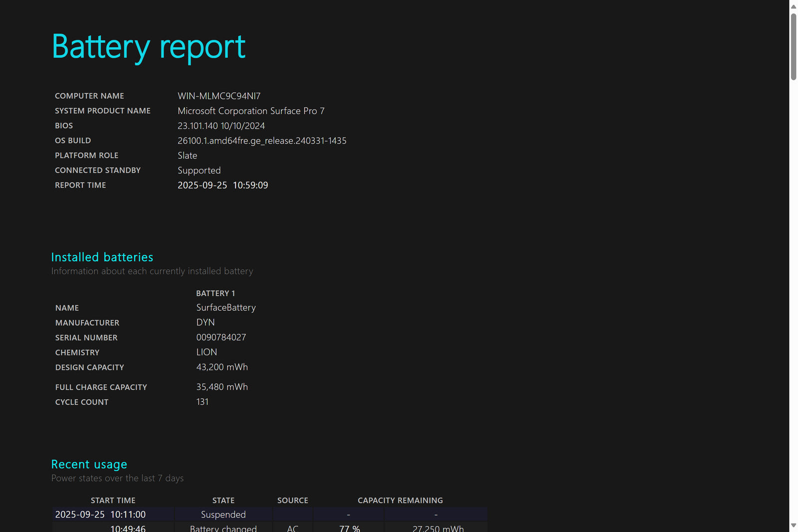Click the cycle count value 131

202,402
